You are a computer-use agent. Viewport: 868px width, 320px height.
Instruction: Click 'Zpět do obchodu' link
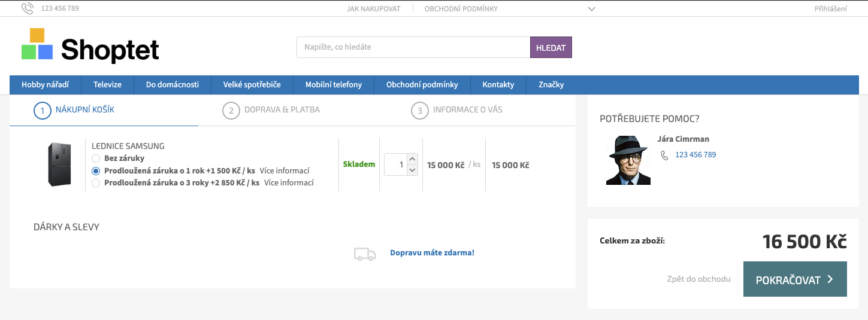(x=698, y=279)
